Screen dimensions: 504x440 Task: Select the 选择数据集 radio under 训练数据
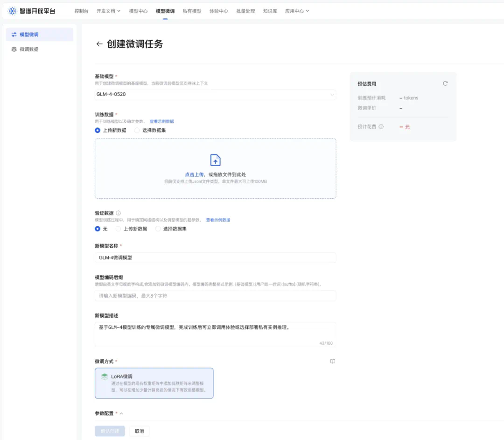pyautogui.click(x=137, y=131)
